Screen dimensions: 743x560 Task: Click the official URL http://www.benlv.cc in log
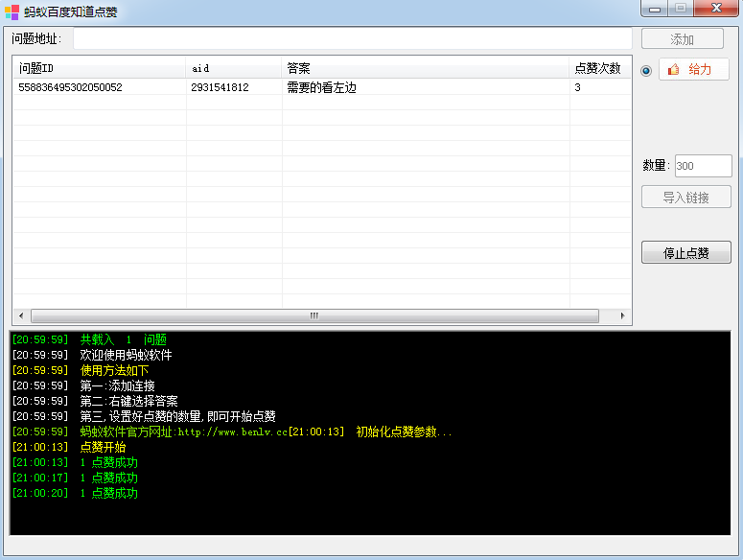(x=233, y=432)
